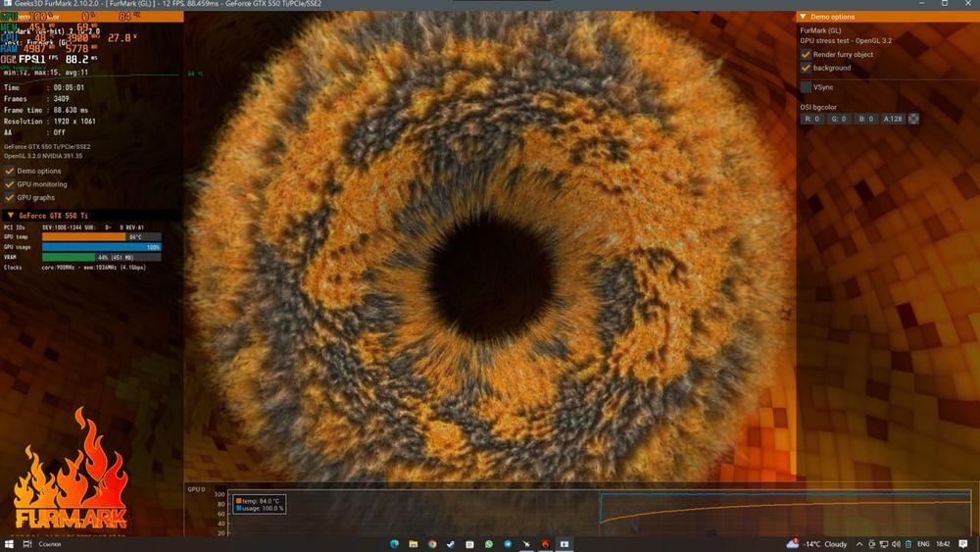
Task: Click the A:128 alpha value field
Action: click(x=893, y=119)
